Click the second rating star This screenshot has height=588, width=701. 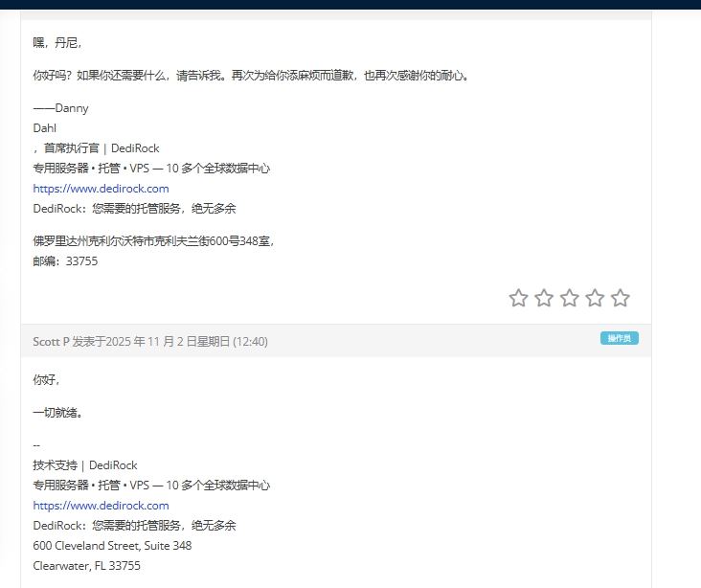544,298
